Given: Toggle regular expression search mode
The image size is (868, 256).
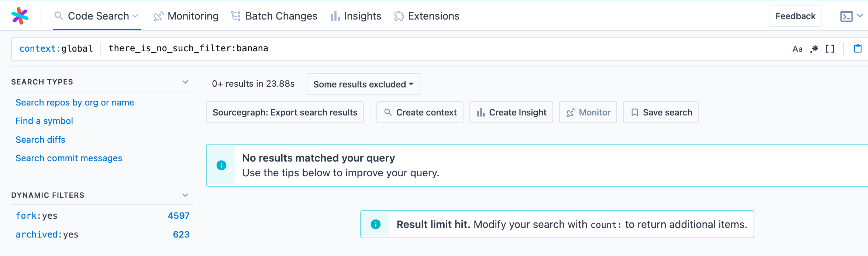Looking at the screenshot, I should click(814, 49).
